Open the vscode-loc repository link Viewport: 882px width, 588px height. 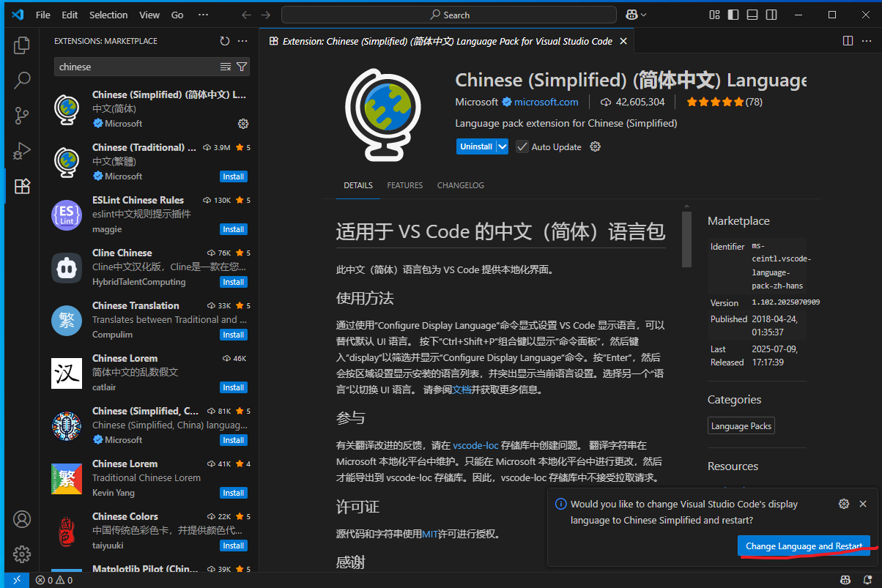point(475,445)
